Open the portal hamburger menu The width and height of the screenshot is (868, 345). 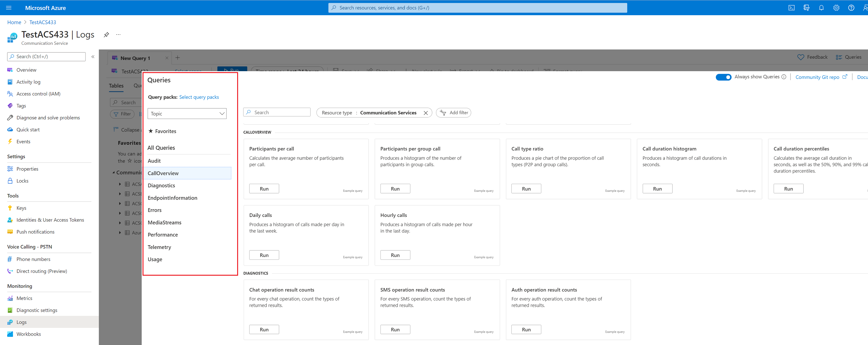8,7
